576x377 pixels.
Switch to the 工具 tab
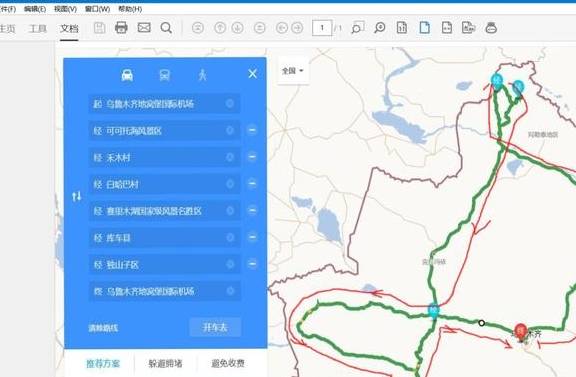tap(38, 28)
